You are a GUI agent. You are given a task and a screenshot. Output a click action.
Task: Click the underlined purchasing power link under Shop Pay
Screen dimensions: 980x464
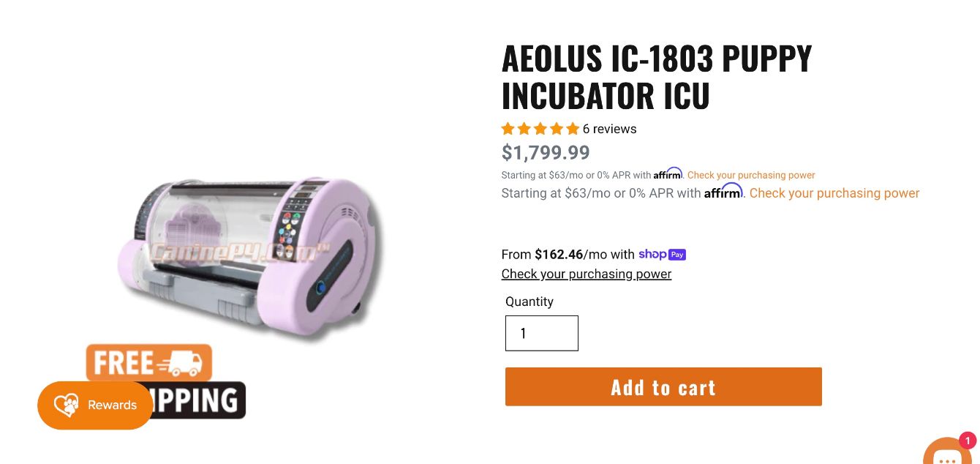(x=586, y=274)
